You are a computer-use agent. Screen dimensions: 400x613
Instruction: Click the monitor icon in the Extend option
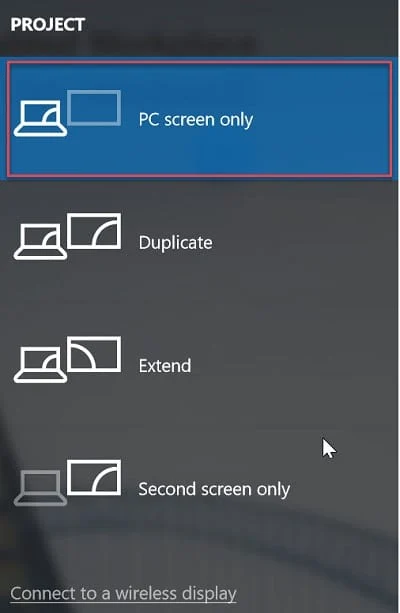coord(94,354)
